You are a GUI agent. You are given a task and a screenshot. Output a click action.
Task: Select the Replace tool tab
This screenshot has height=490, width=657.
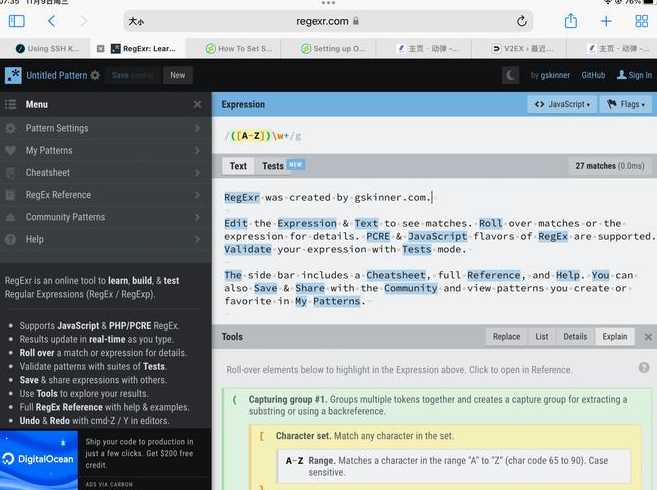pos(506,337)
